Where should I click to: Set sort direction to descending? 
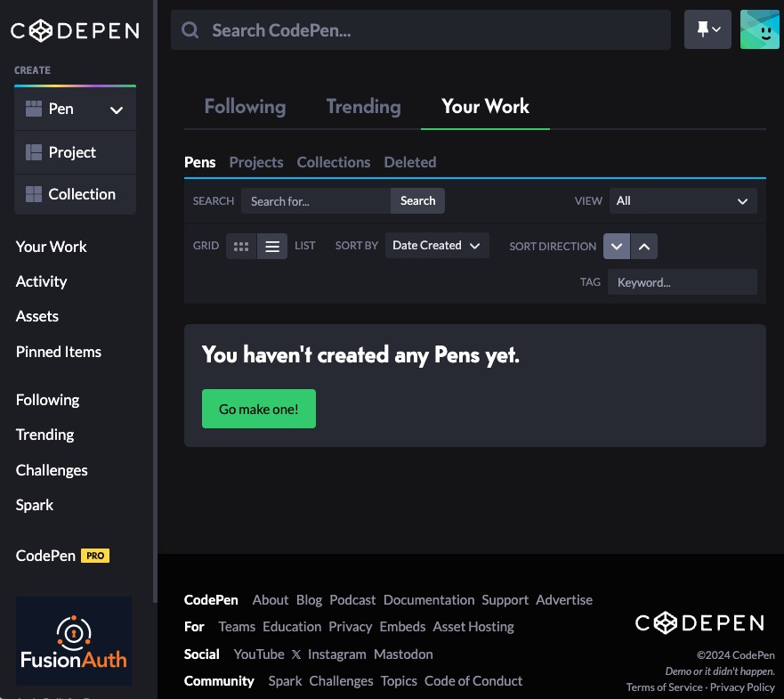pos(617,247)
